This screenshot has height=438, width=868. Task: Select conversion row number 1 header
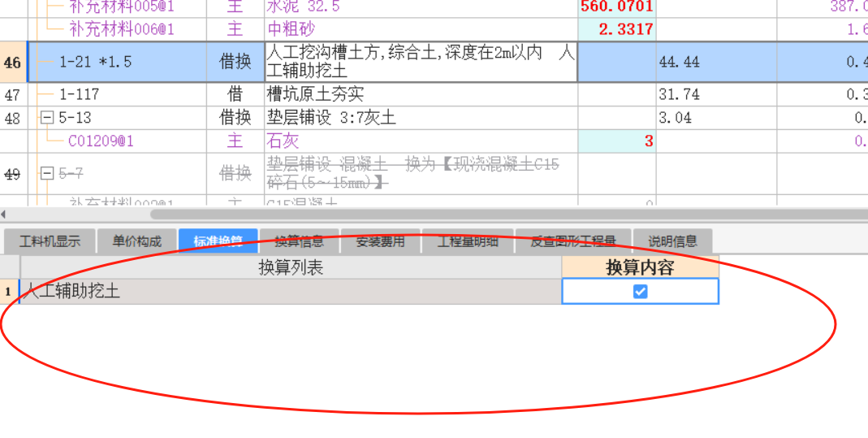click(9, 291)
